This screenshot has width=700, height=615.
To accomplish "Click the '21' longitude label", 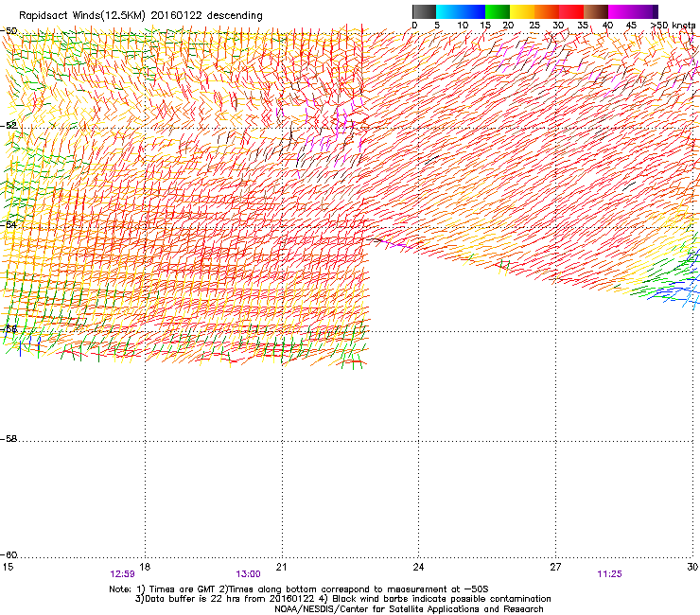I will click(x=281, y=567).
